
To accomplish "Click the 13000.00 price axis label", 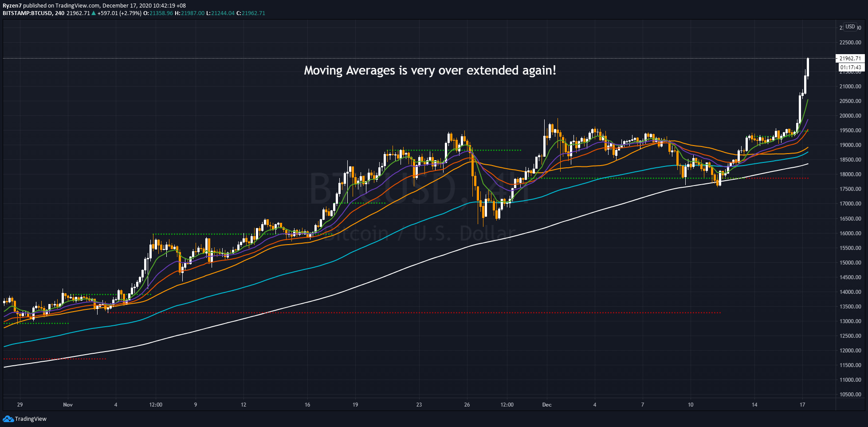I will [x=850, y=321].
